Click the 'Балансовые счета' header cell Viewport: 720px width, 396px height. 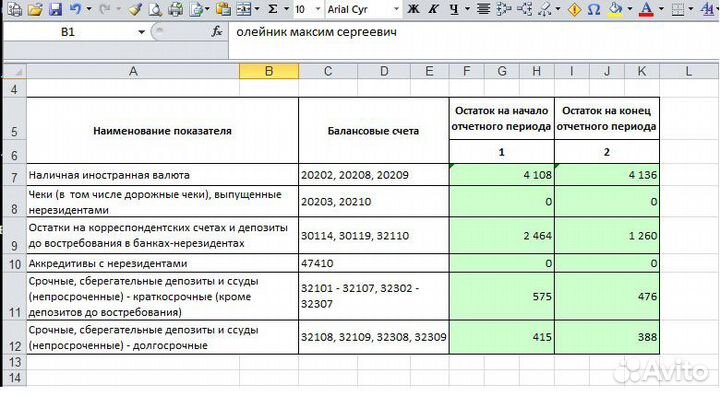click(x=374, y=130)
